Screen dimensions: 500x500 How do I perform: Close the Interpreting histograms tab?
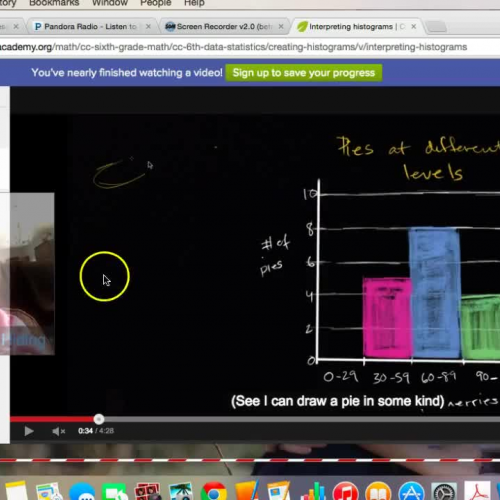(x=414, y=26)
